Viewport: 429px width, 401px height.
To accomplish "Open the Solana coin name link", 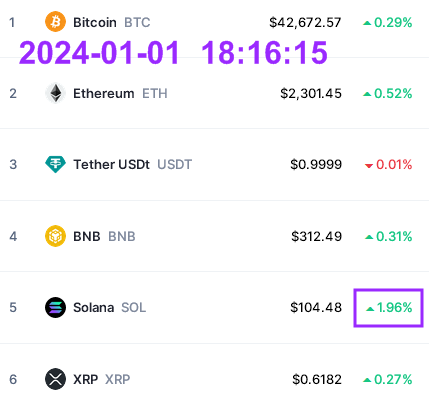I will click(94, 307).
